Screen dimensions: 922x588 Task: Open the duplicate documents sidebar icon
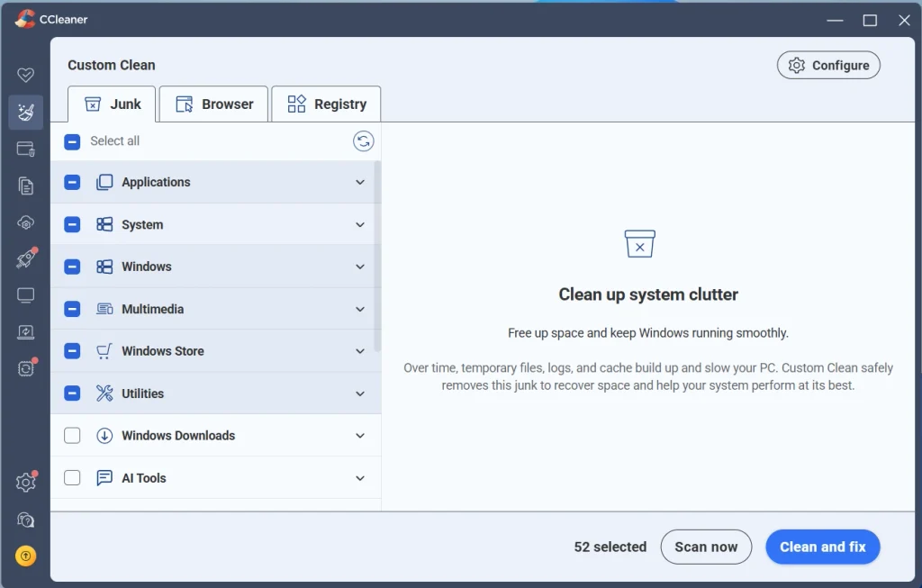click(25, 185)
